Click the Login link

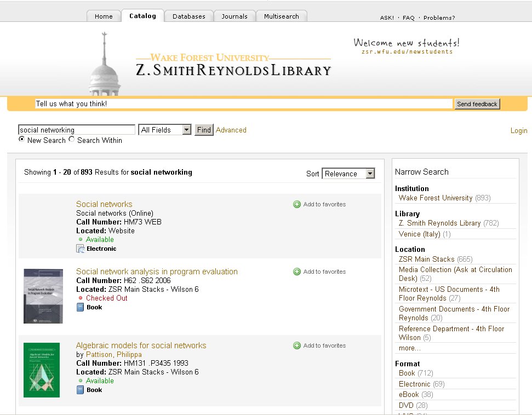519,130
